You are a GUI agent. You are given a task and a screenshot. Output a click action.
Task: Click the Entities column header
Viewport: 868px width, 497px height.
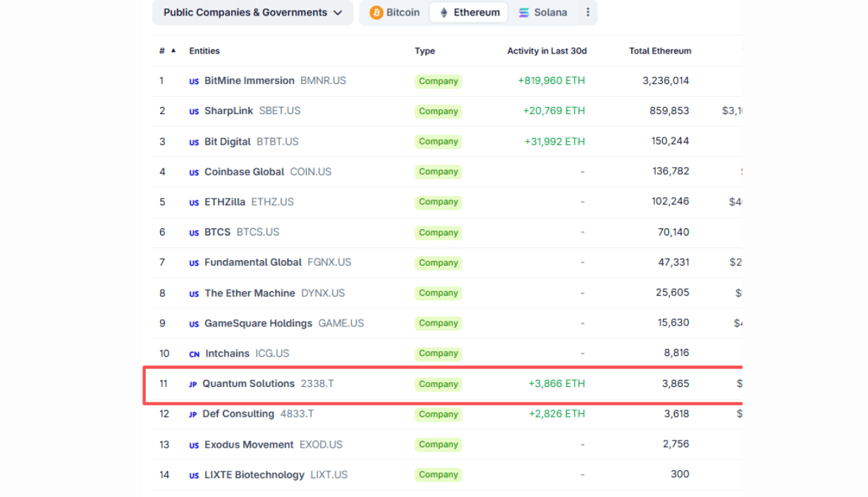click(204, 51)
